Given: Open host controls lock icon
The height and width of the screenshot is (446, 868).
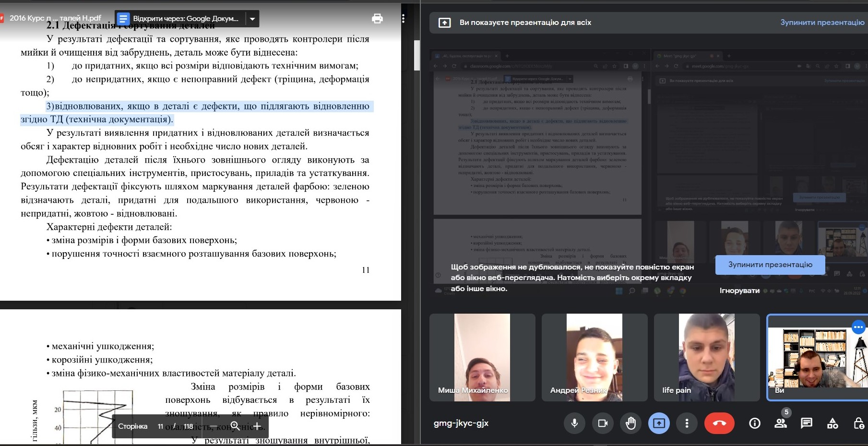Looking at the screenshot, I should (x=859, y=423).
